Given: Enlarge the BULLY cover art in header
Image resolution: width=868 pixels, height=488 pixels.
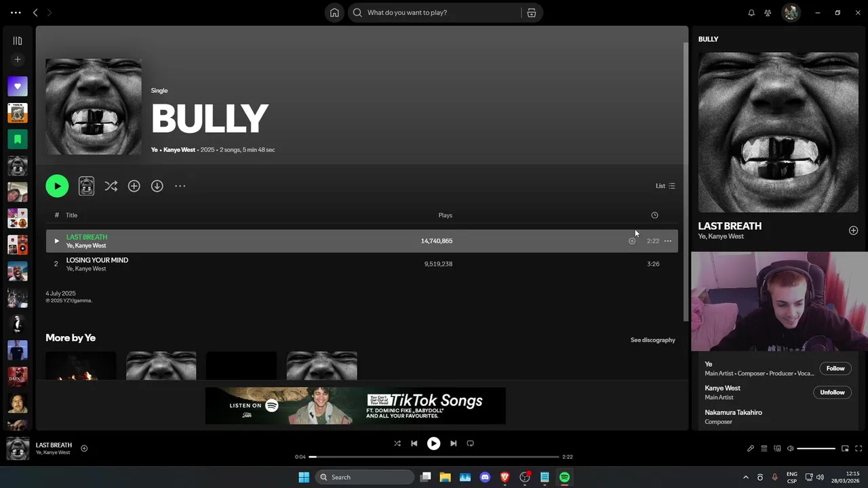Looking at the screenshot, I should [x=94, y=106].
